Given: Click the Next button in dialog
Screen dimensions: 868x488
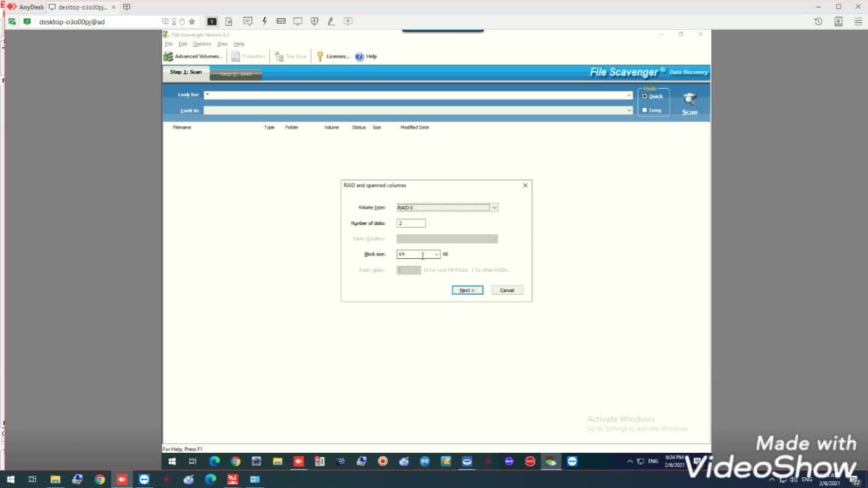Looking at the screenshot, I should tap(467, 290).
